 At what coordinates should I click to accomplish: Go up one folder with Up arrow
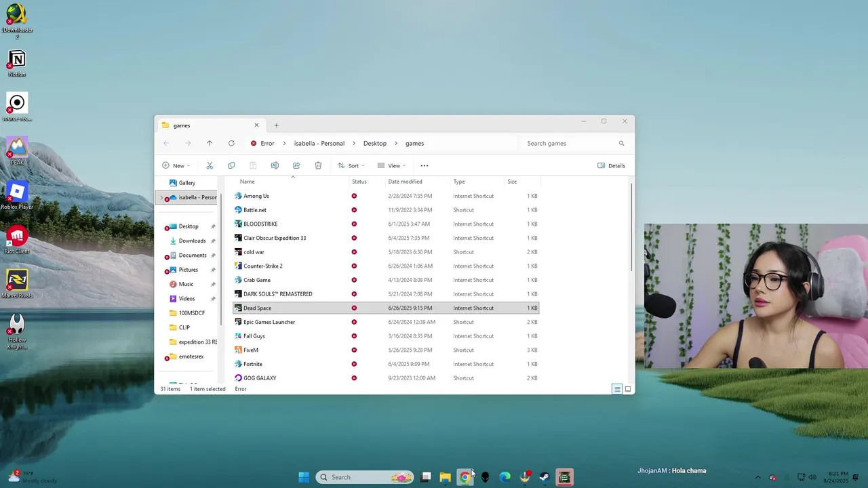[x=210, y=143]
